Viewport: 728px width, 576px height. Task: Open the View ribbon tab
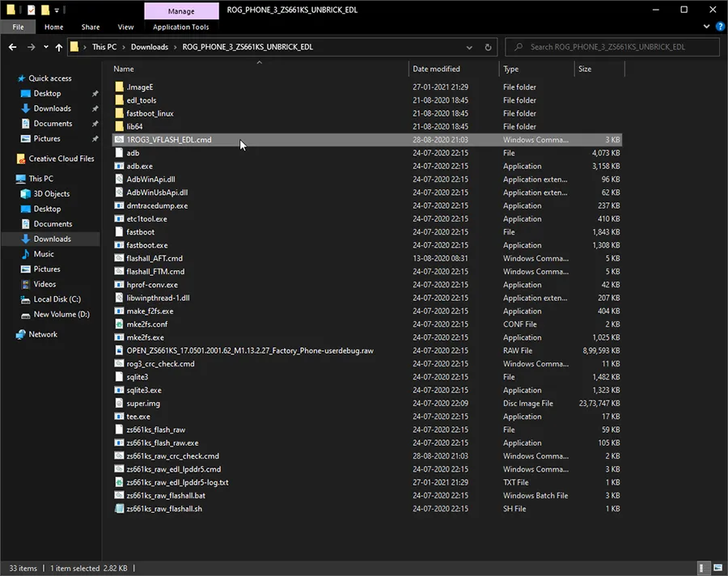pos(125,27)
